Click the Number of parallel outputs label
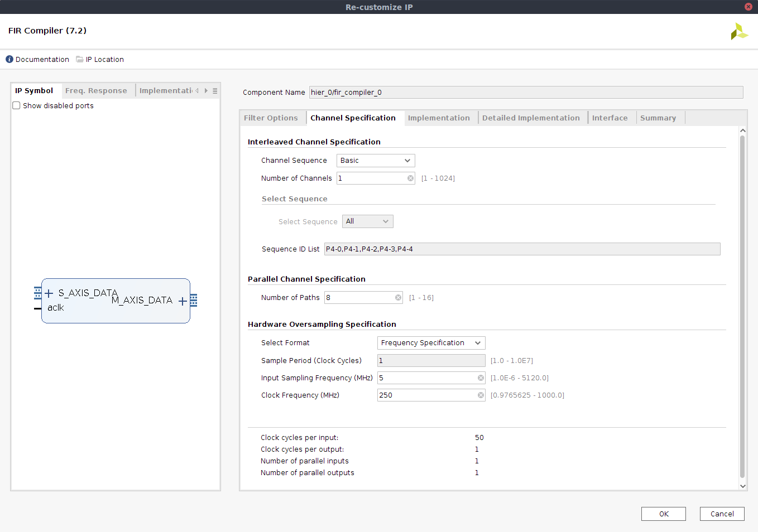Screen dimensions: 758x532 click(308, 473)
